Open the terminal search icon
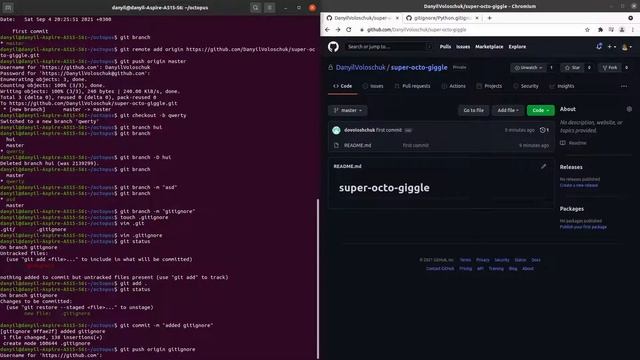The image size is (640, 360). [256, 8]
